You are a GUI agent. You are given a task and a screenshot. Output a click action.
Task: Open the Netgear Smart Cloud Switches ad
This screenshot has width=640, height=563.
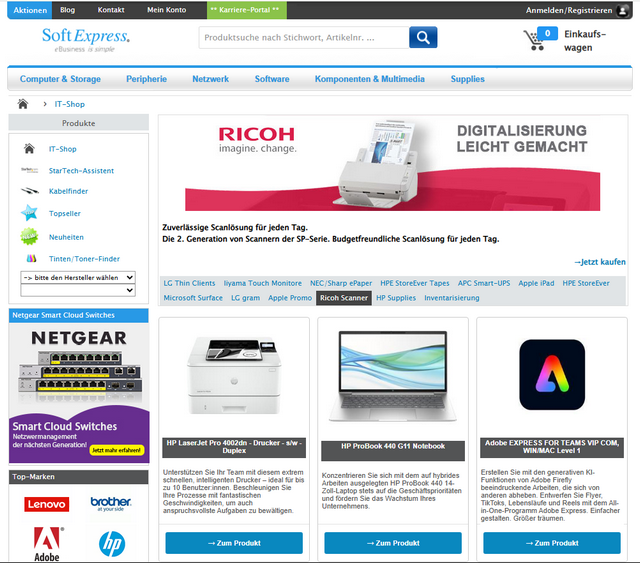click(79, 393)
